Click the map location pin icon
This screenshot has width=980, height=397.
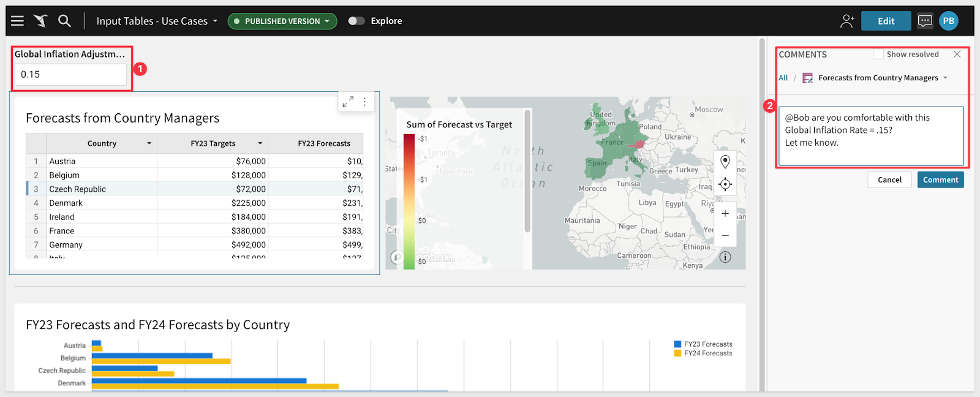pos(725,162)
